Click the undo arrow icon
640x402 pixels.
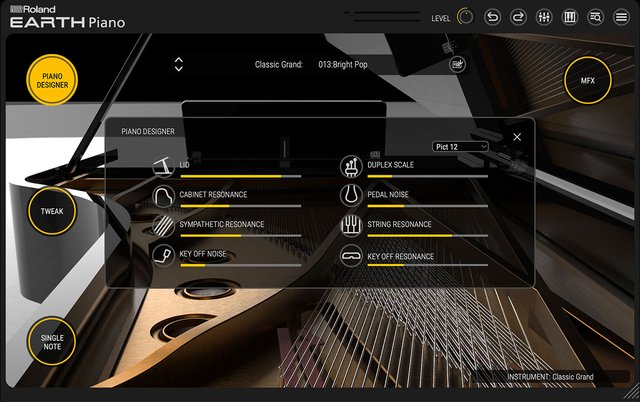pos(492,17)
